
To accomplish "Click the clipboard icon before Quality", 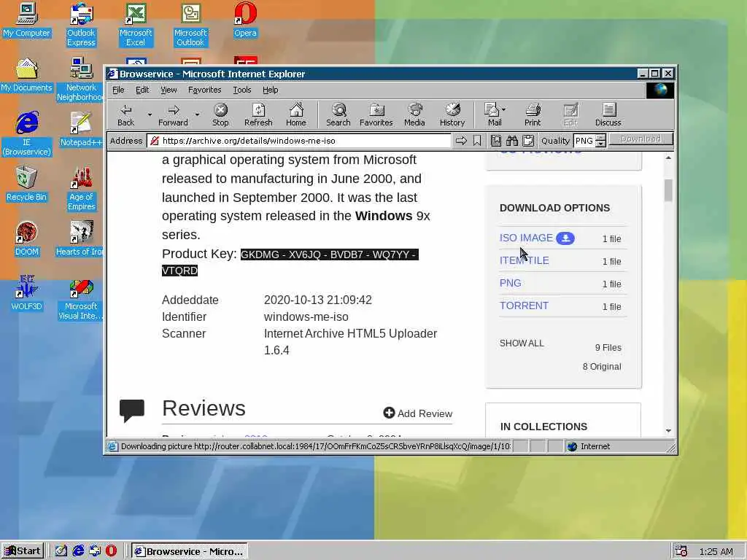I will [x=528, y=141].
